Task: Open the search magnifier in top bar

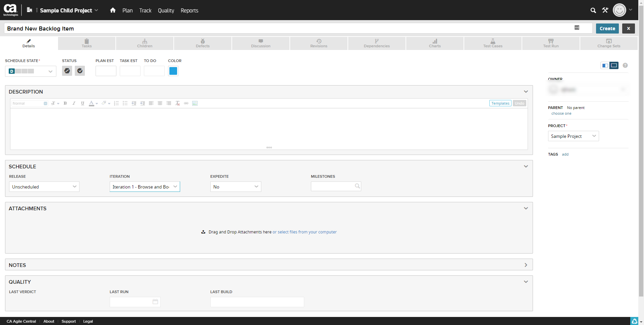Action: pos(593,10)
